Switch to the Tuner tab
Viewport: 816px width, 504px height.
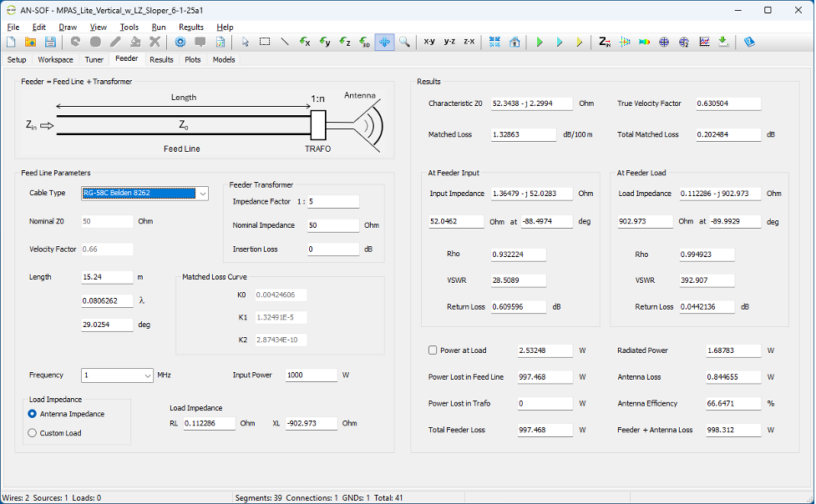pos(94,60)
